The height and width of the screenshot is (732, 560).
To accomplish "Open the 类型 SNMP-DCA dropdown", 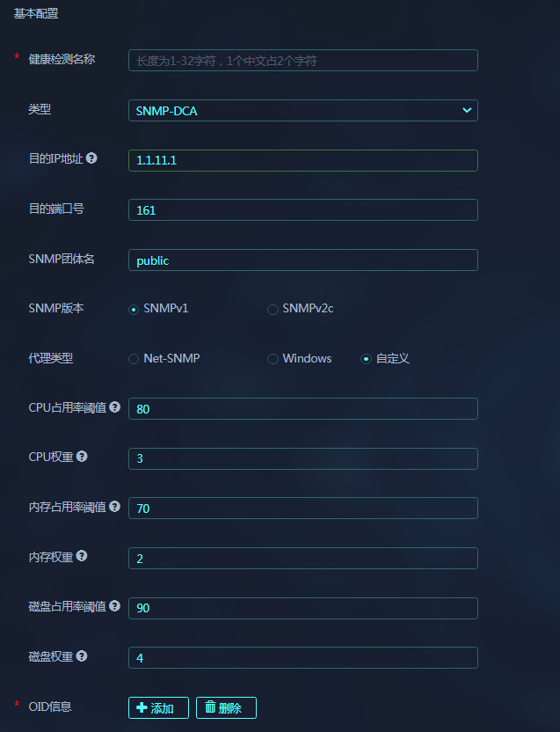I will click(x=302, y=110).
